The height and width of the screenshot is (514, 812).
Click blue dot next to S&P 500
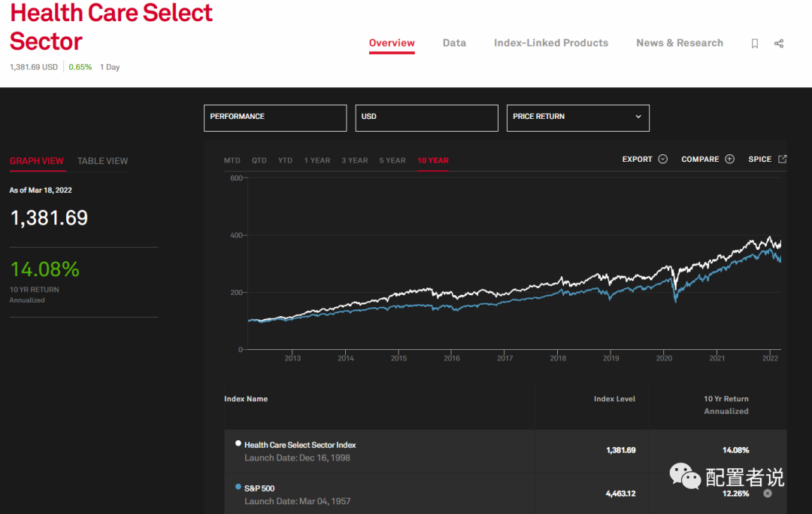[x=238, y=487]
